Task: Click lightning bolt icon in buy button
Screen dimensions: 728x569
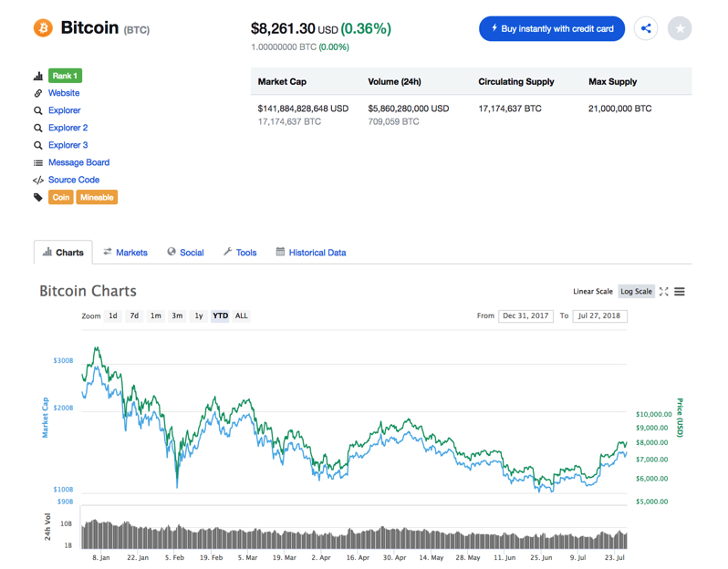Action: click(x=494, y=28)
